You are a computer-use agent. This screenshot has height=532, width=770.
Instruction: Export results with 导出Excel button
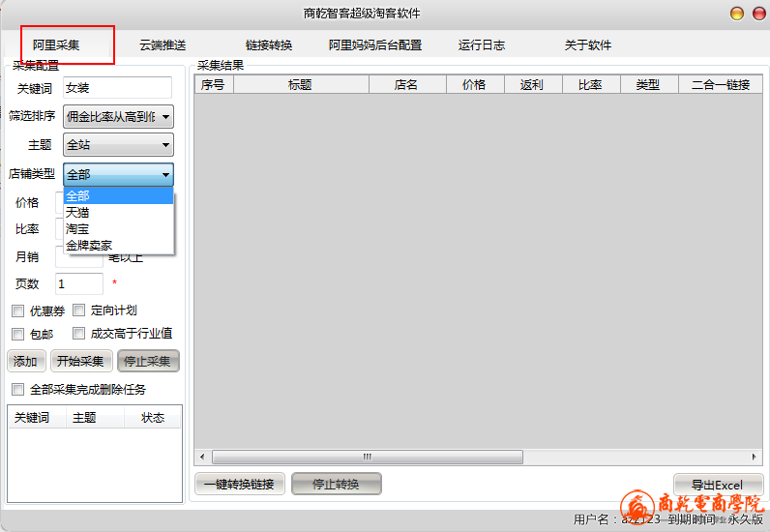[719, 485]
